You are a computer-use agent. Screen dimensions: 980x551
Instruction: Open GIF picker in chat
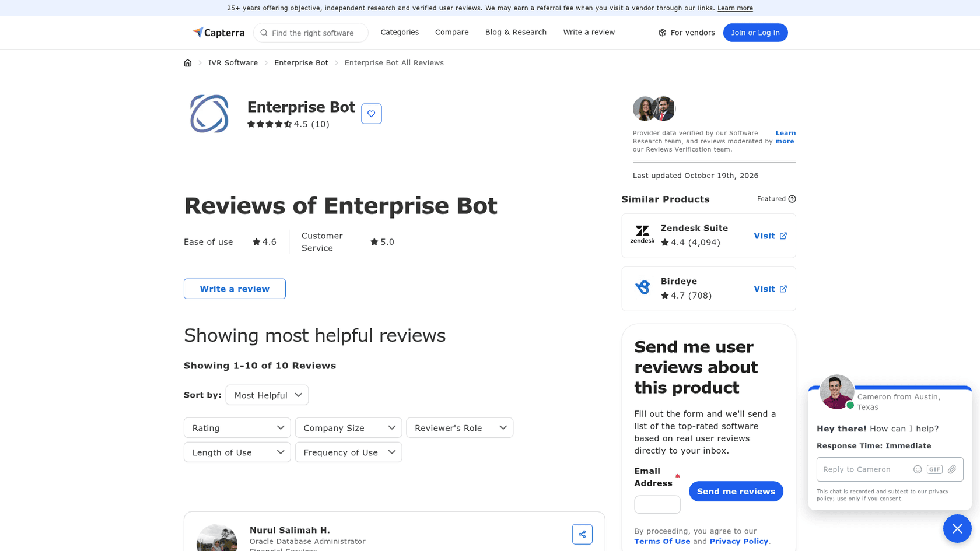point(935,469)
